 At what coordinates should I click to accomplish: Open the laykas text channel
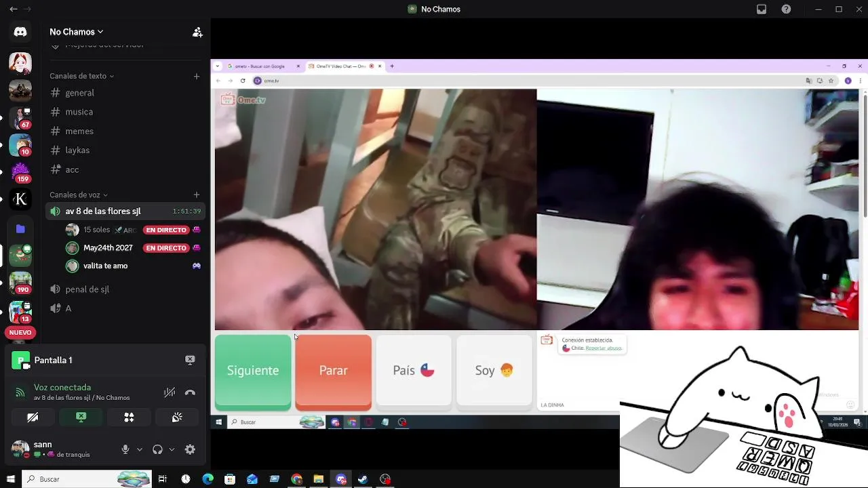tap(125, 150)
